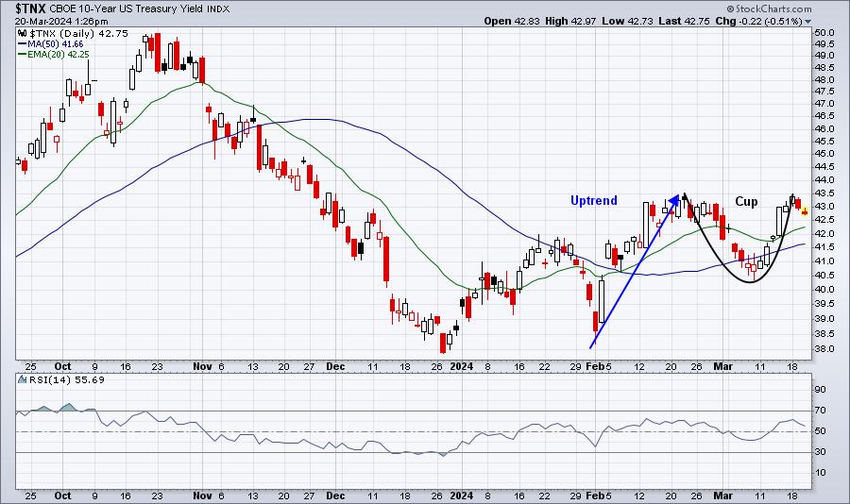Click the RSI 70 level scale label

point(820,411)
